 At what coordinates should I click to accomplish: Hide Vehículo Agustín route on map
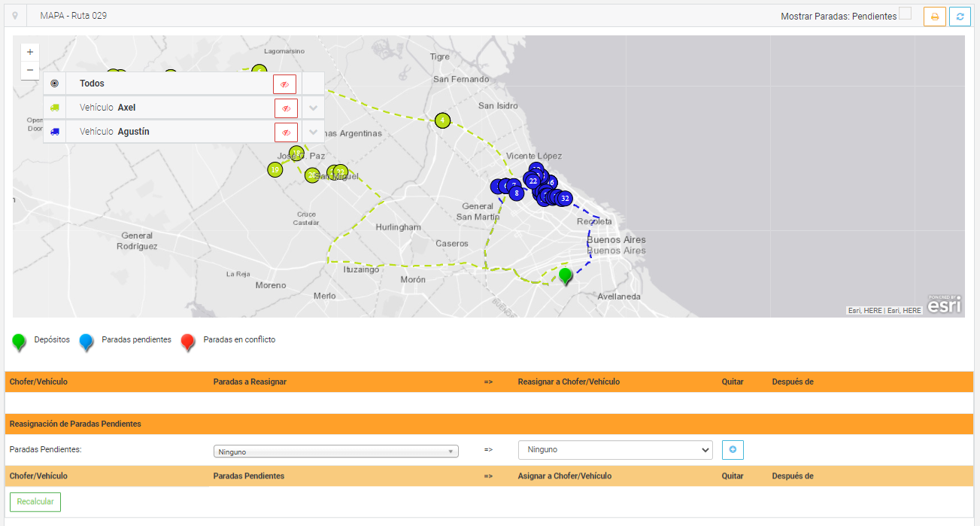286,132
